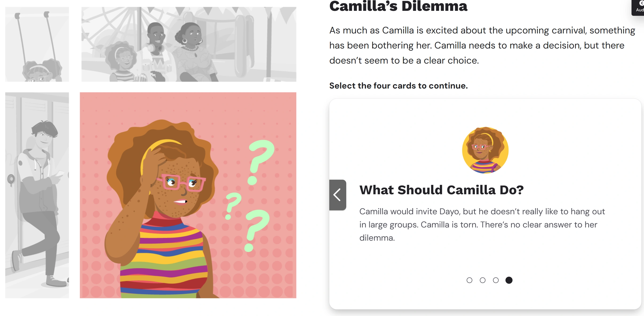Open the swing set thumbnail card
This screenshot has width=644, height=316.
click(37, 44)
